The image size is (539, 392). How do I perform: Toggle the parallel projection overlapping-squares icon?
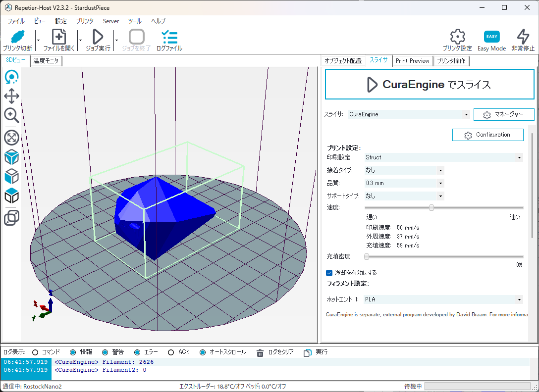11,218
